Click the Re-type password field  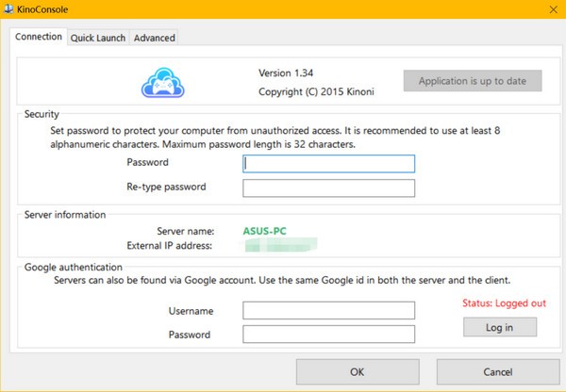[x=328, y=188]
